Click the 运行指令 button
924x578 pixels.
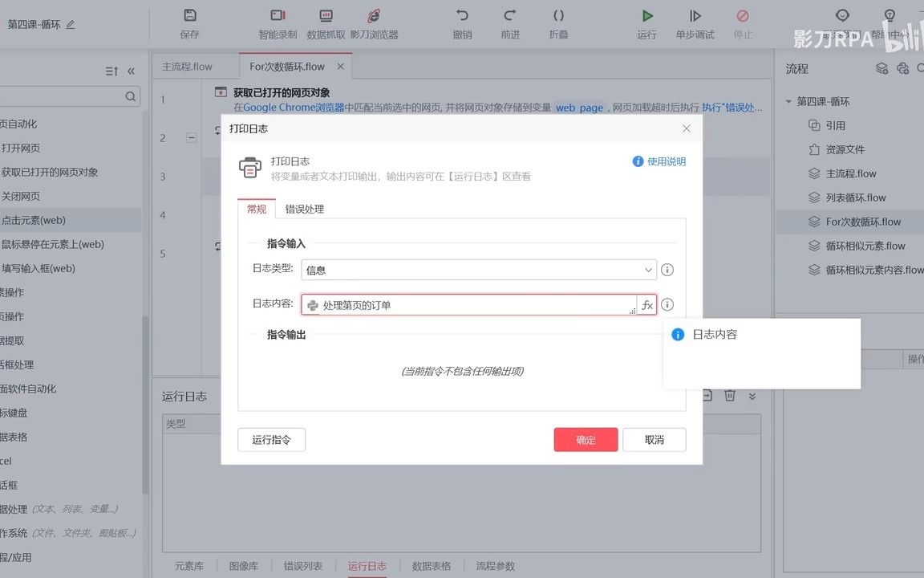tap(271, 439)
